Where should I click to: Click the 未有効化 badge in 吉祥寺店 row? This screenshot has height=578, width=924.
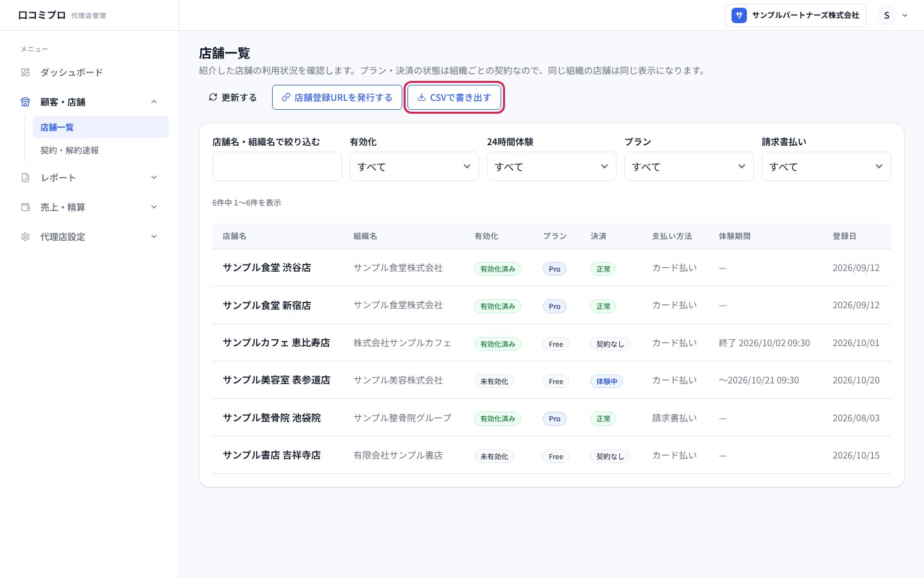point(494,457)
